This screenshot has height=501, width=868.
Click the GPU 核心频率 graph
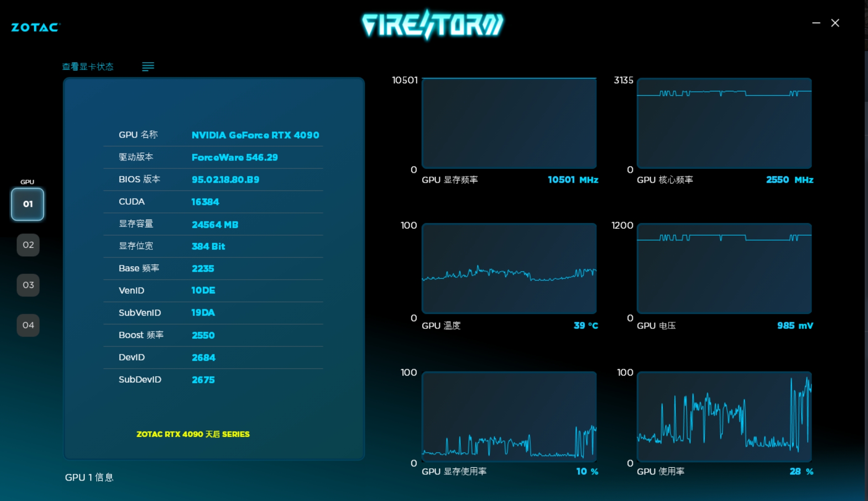point(724,123)
